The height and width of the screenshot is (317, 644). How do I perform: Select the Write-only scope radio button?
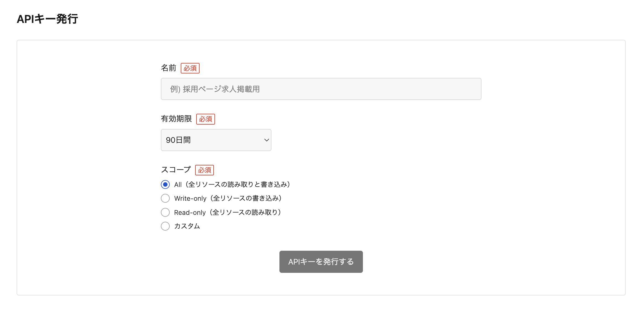[x=165, y=198]
